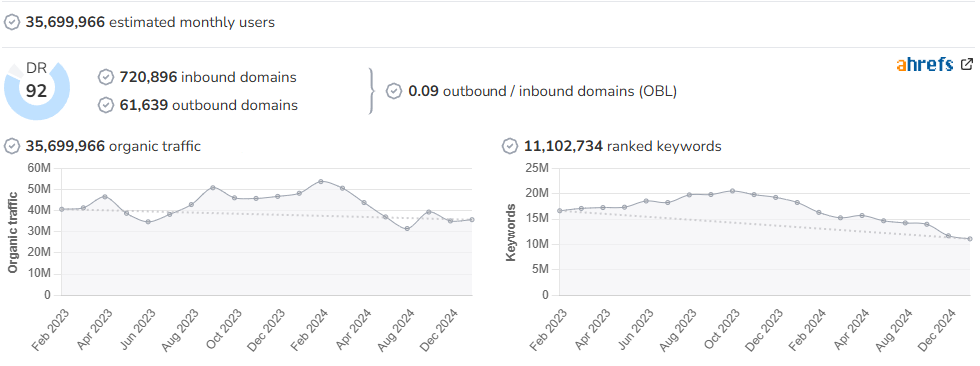This screenshot has width=980, height=366.
Task: Click the DR 92 donut gauge
Action: pyautogui.click(x=37, y=90)
